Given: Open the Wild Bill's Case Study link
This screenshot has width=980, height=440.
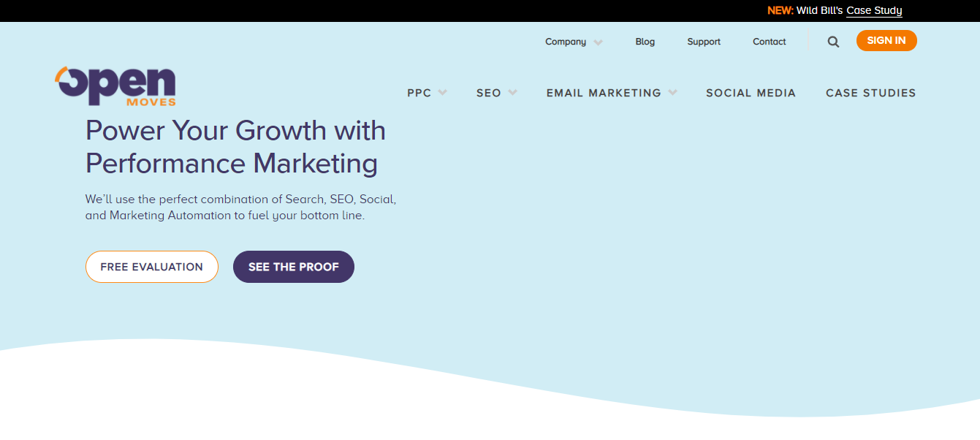Looking at the screenshot, I should click(874, 11).
